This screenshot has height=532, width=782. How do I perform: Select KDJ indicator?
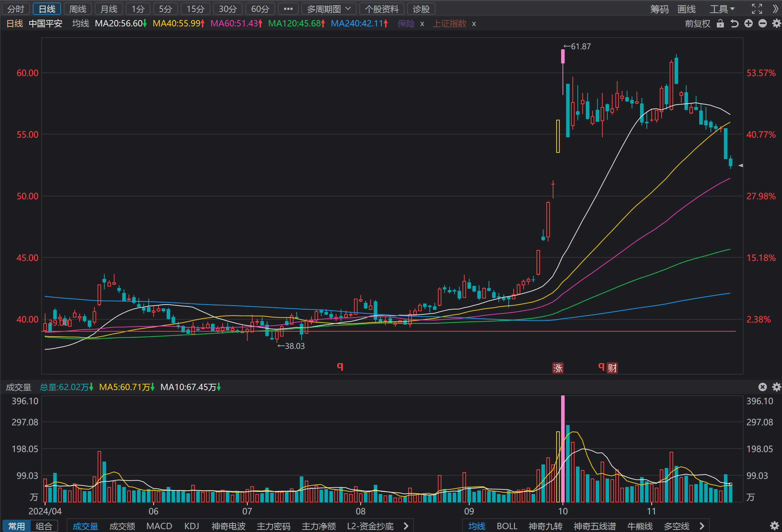coord(192,526)
